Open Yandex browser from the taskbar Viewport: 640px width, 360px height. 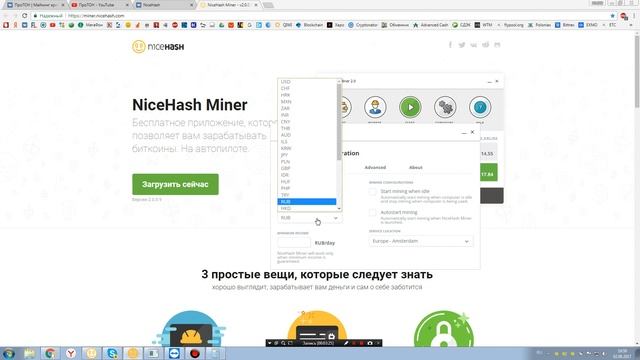tap(71, 353)
